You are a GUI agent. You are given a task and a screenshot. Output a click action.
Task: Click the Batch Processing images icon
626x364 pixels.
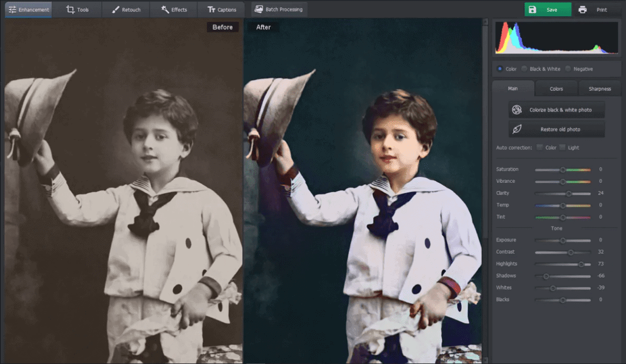point(258,9)
